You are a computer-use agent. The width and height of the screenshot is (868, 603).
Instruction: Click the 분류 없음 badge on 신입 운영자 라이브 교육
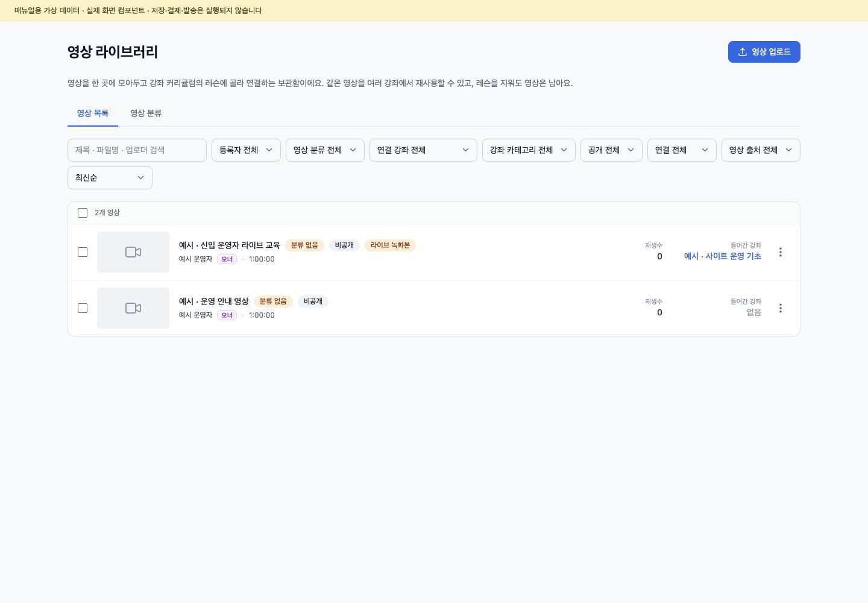304,245
